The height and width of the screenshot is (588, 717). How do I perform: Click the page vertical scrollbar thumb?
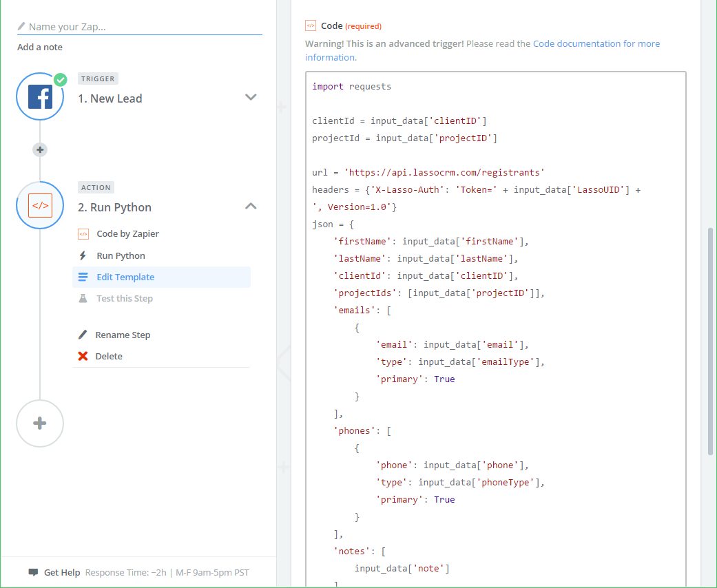coord(710,341)
